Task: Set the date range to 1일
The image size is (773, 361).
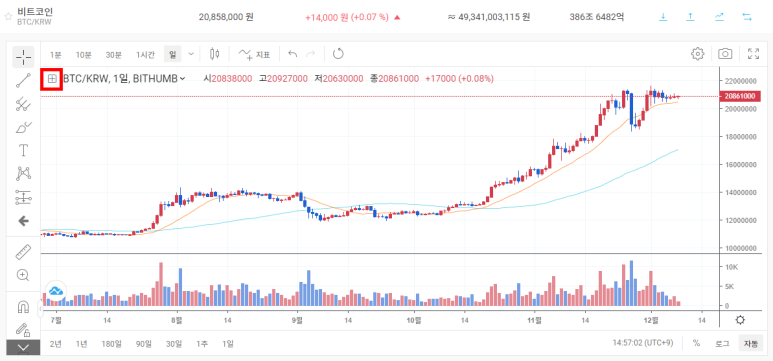Action: pyautogui.click(x=227, y=344)
